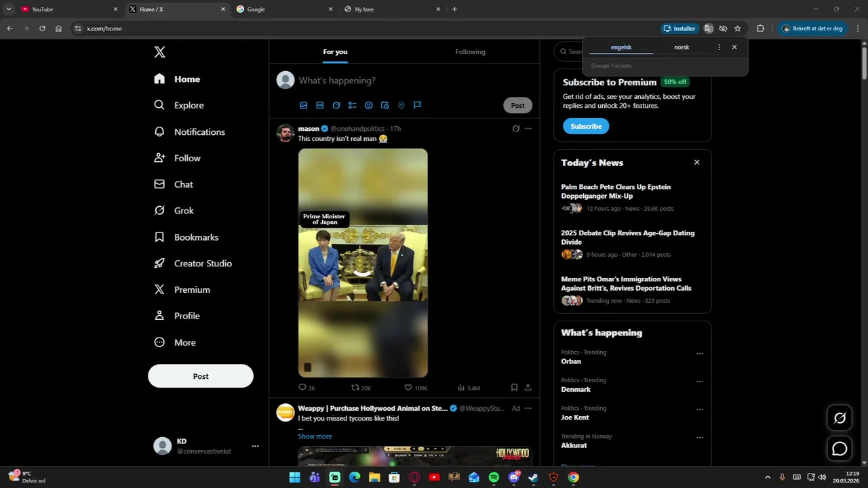Add location icon in composer
Image resolution: width=868 pixels, height=488 pixels.
(x=401, y=105)
